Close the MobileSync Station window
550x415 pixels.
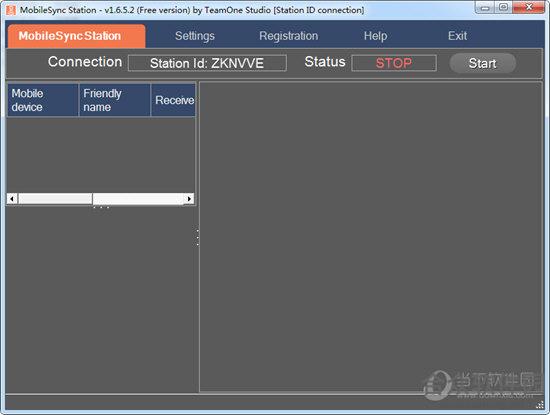click(529, 8)
